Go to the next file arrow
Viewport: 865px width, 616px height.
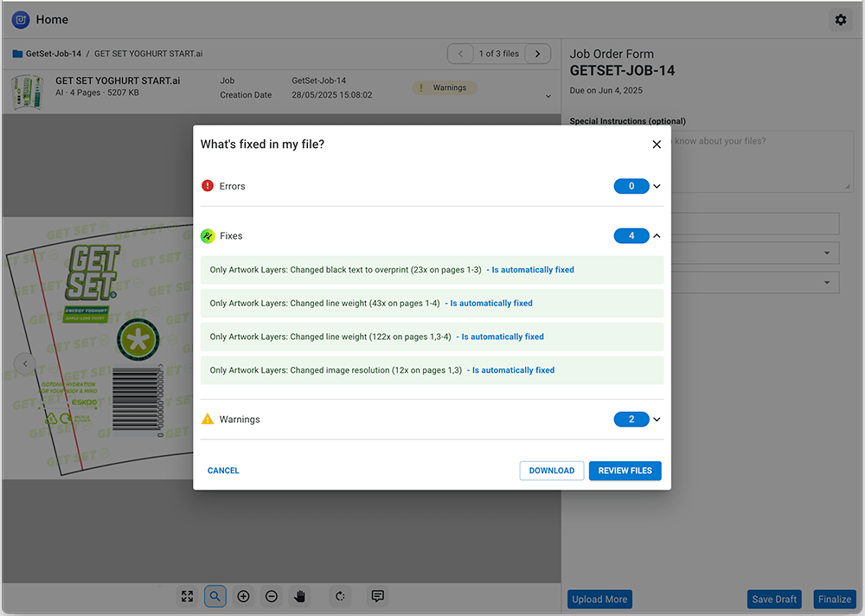[537, 54]
